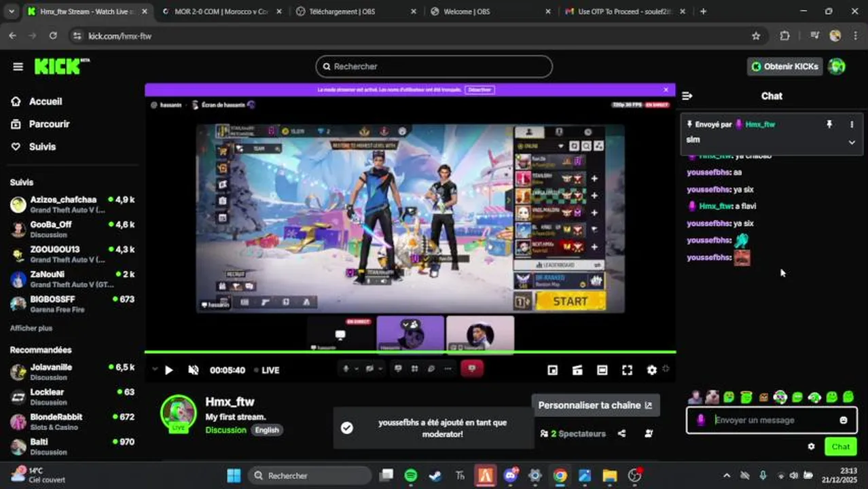Jump to LIVE in the player
Viewport: 868px width, 489px height.
pos(267,370)
